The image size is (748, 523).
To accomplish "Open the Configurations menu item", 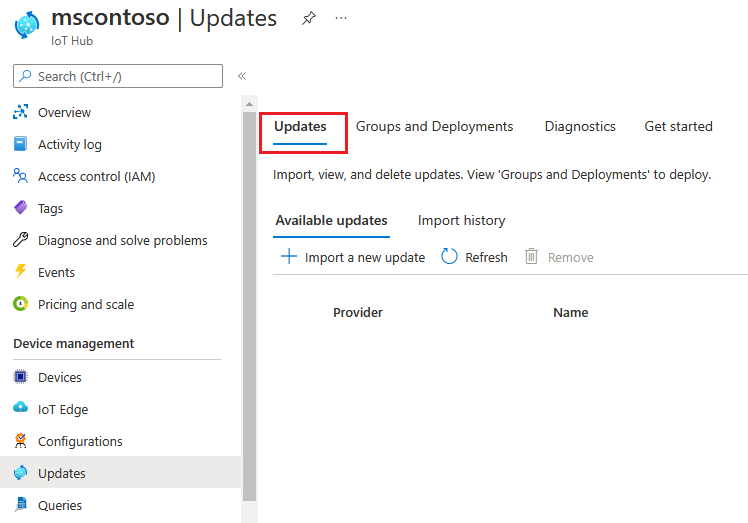I will click(x=80, y=441).
